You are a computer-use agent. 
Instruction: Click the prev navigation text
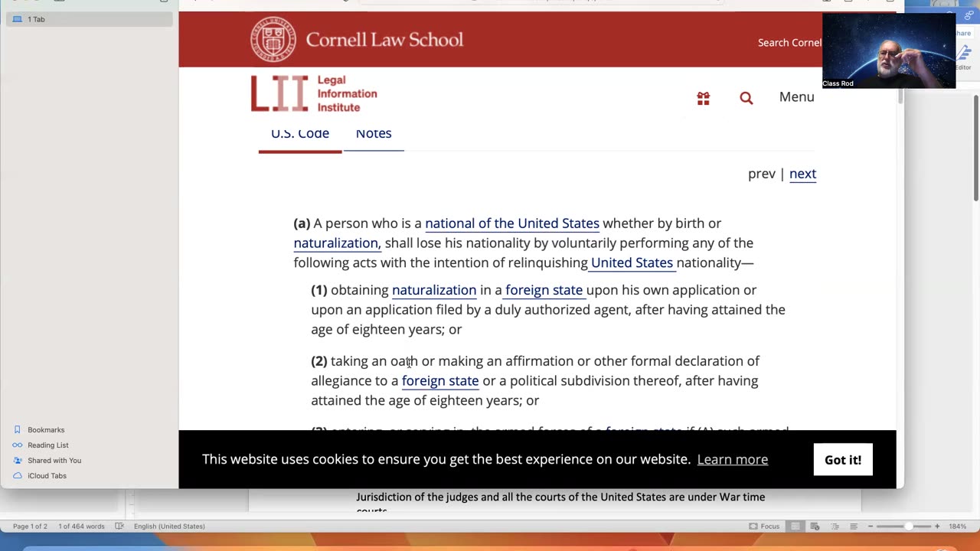761,174
